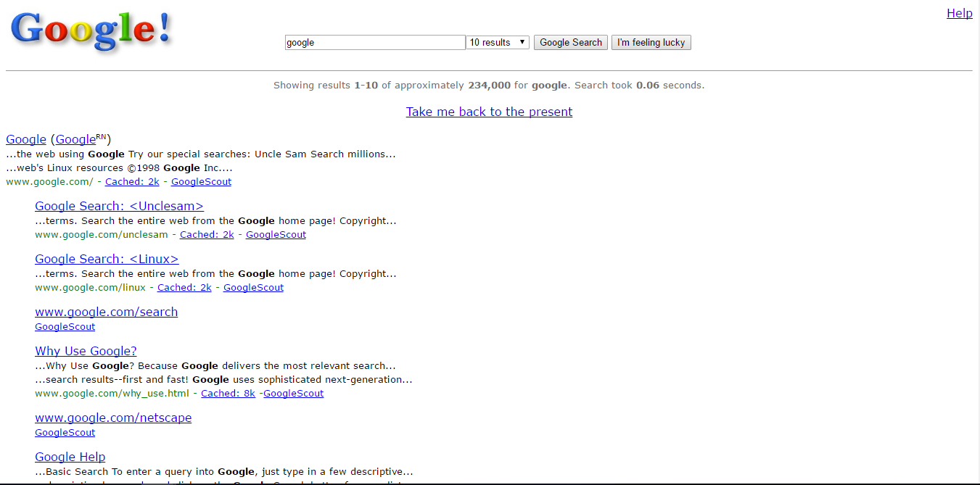Click snippet starting '...the web using Google'
Screen dimensions: 980x485
click(x=201, y=154)
